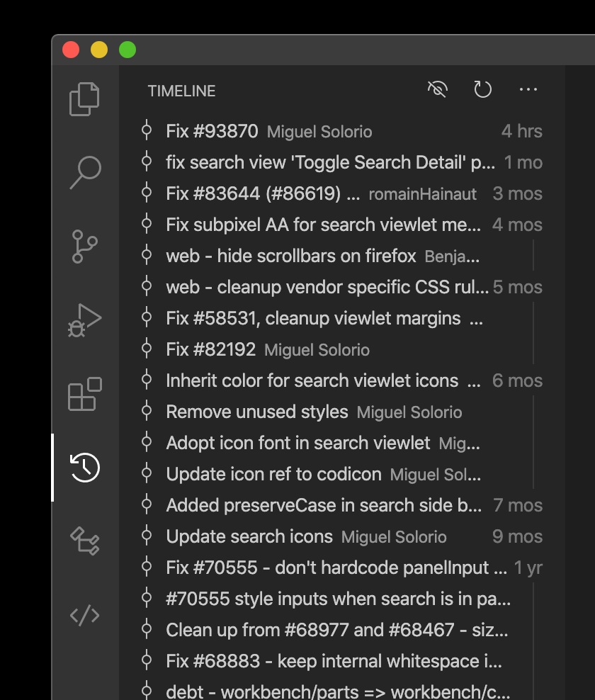
Task: Open the Timeline more actions menu
Action: click(x=528, y=90)
